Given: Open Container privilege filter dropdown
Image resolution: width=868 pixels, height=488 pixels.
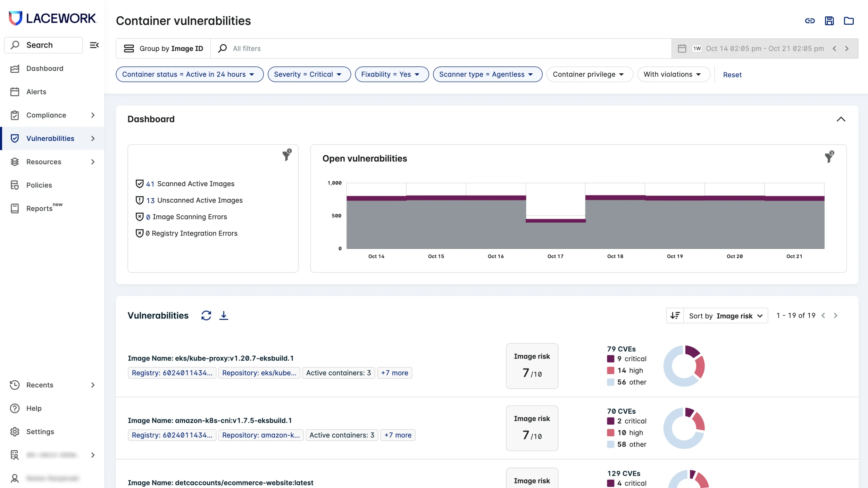Looking at the screenshot, I should [589, 74].
